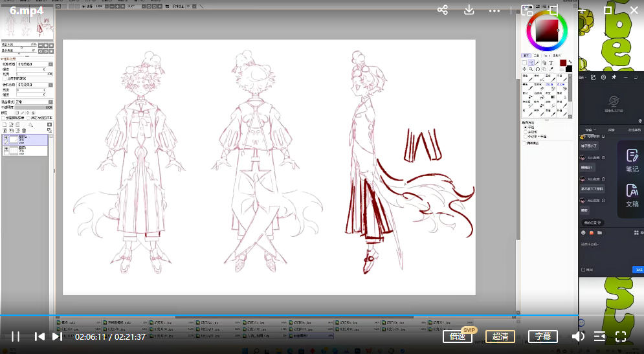Screen dimensions: 644x354
Task: Pause the video playback
Action: [x=16, y=337]
